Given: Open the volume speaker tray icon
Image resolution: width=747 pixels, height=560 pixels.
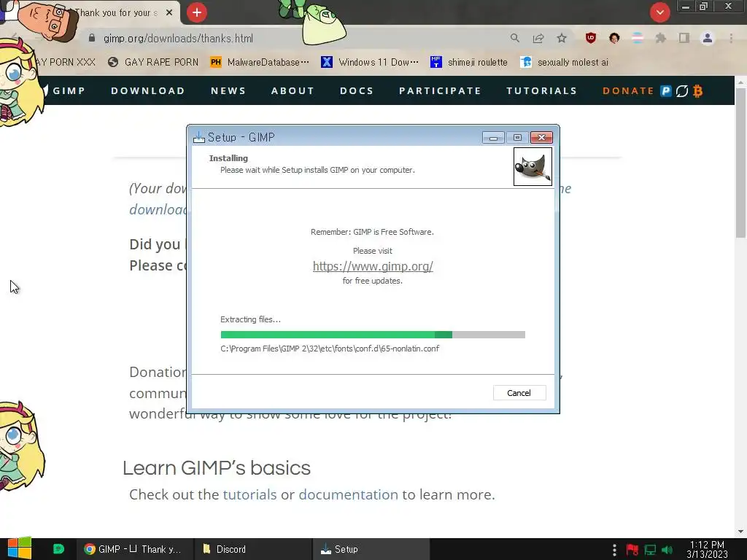Looking at the screenshot, I should pos(667,550).
